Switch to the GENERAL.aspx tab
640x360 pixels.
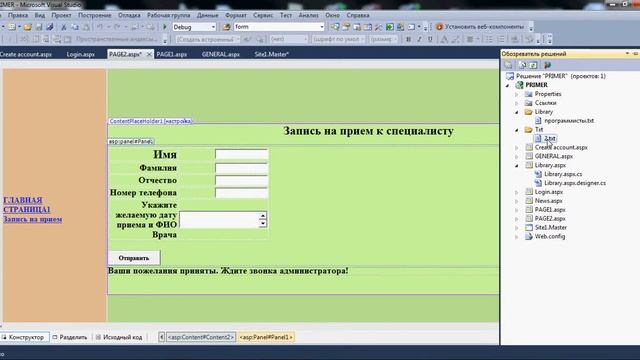220,54
